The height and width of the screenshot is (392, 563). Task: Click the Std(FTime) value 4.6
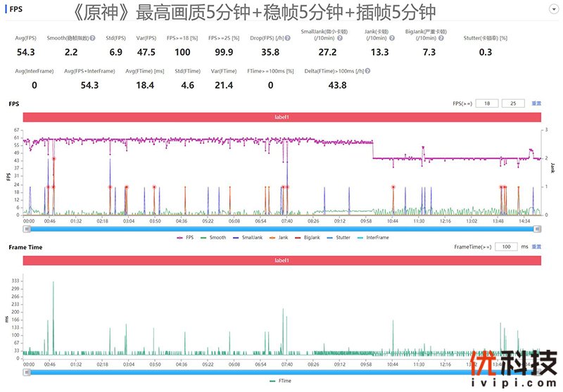(x=187, y=85)
